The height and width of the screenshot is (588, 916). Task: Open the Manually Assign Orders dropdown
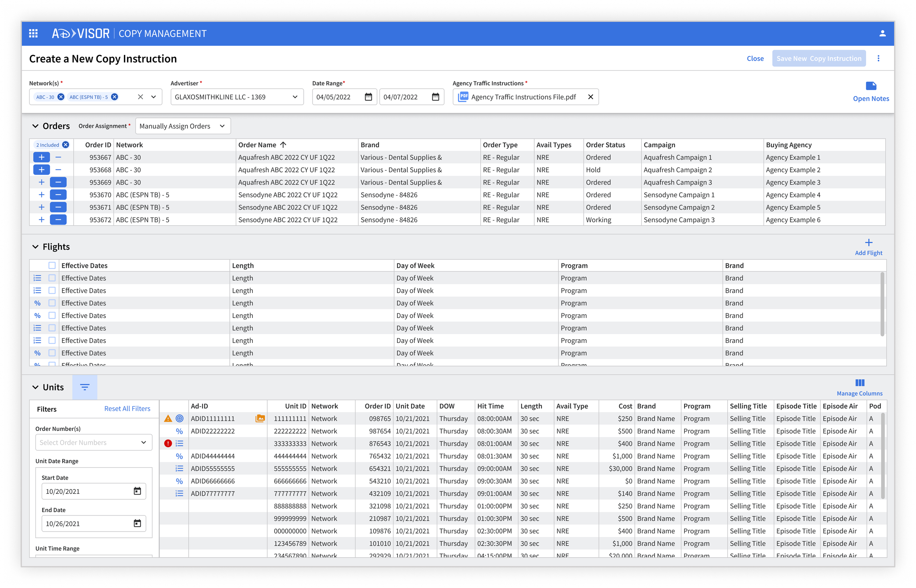[x=183, y=126]
